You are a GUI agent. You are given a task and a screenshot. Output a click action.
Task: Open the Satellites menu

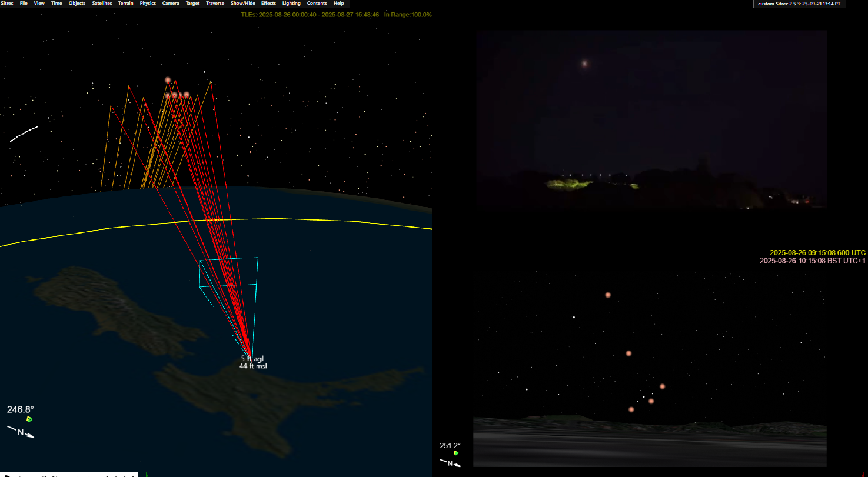pyautogui.click(x=102, y=4)
